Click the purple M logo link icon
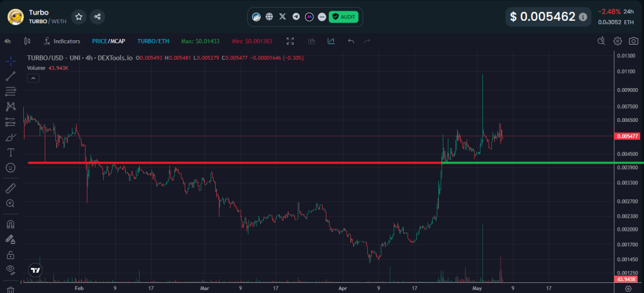The width and height of the screenshot is (644, 293). click(309, 17)
